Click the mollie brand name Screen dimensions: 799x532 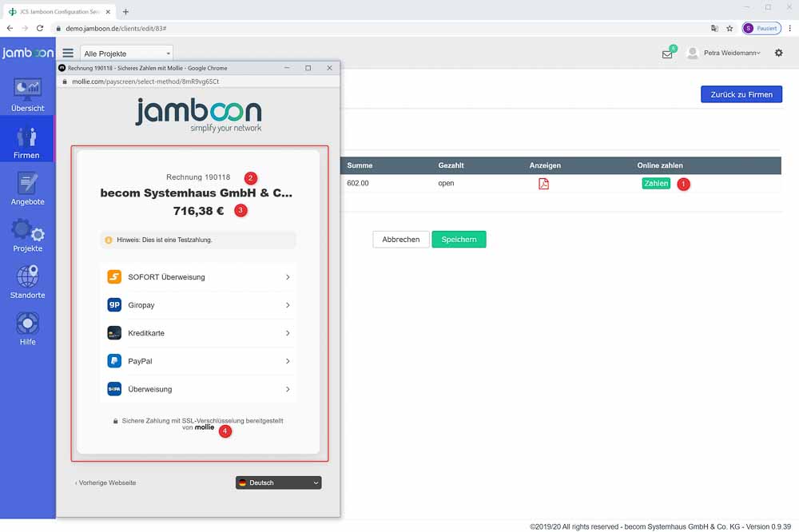point(205,427)
